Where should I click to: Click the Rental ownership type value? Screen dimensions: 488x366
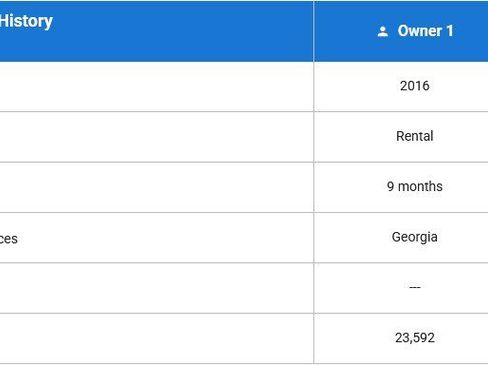[x=415, y=136]
